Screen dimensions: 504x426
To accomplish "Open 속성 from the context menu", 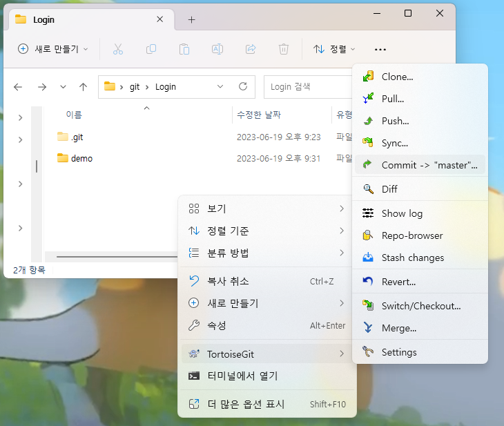I will pyautogui.click(x=266, y=326).
